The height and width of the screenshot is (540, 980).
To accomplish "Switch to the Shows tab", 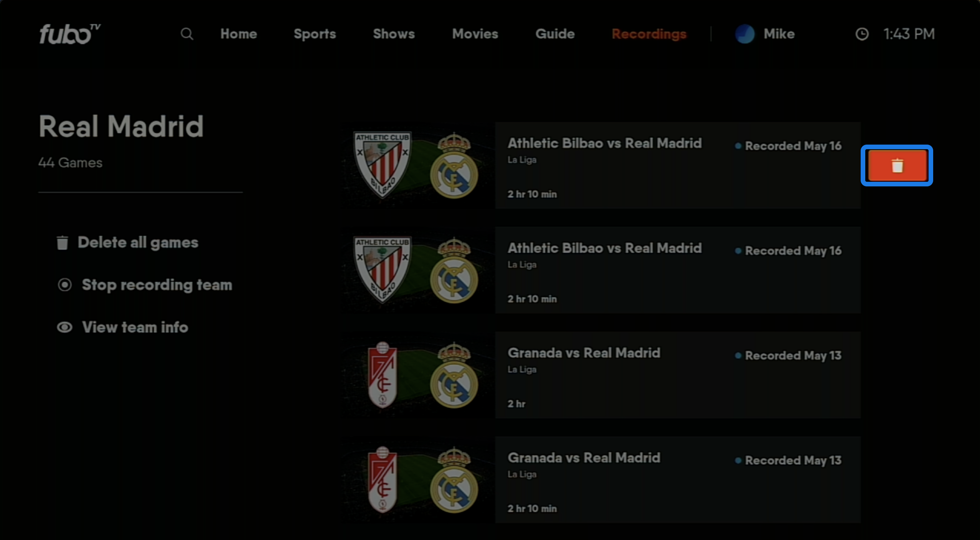I will point(394,34).
